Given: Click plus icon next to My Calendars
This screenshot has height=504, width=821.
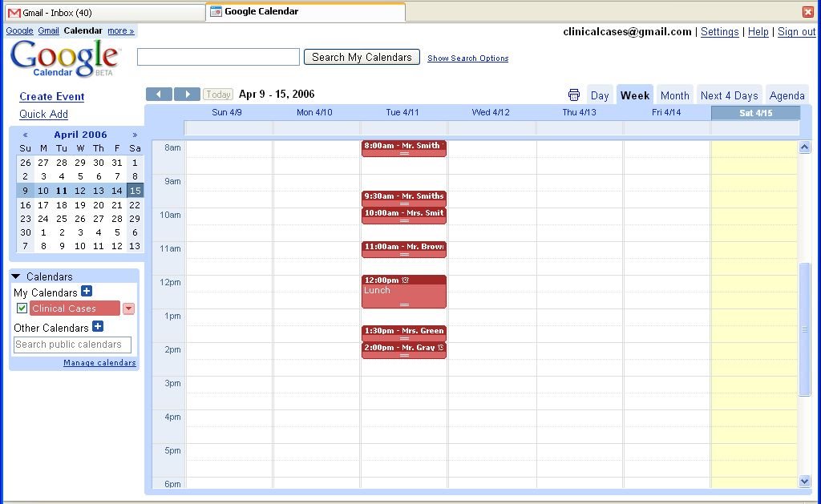Looking at the screenshot, I should (x=87, y=292).
